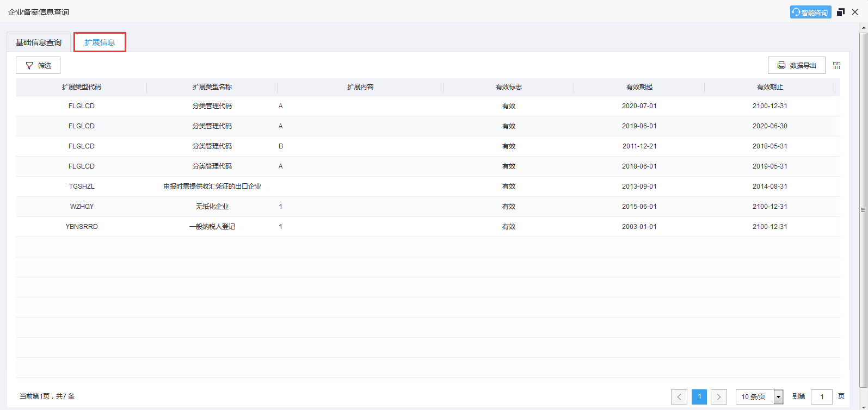This screenshot has height=410, width=868.
Task: Click the 2019-06-01 start date cell
Action: 639,126
